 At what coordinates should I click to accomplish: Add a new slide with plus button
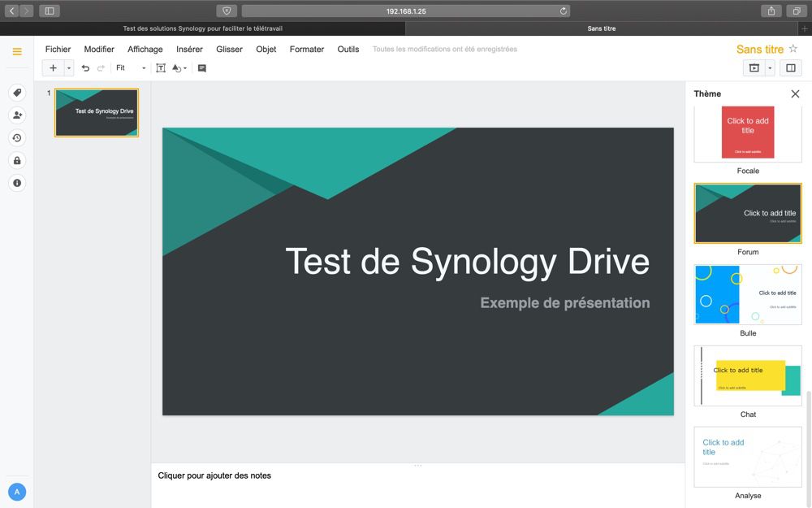pos(53,68)
